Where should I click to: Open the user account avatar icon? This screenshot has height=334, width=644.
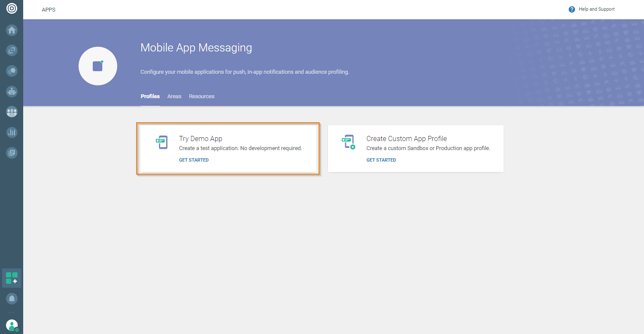tap(12, 325)
